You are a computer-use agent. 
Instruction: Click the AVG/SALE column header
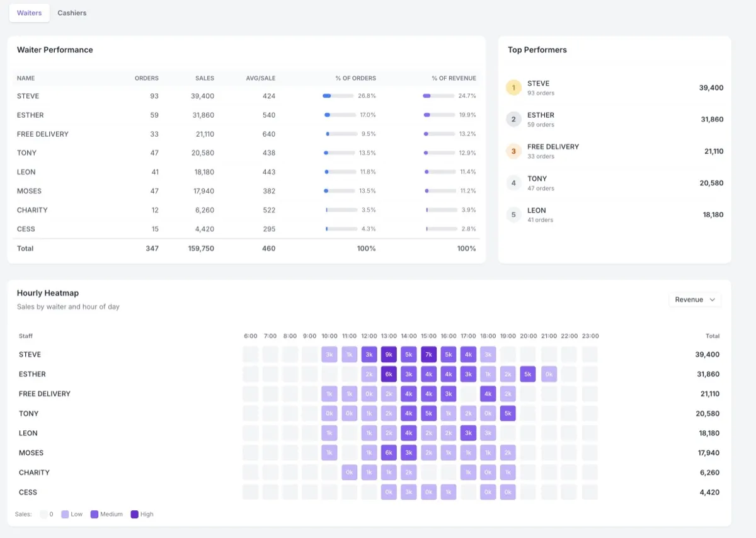(x=260, y=78)
